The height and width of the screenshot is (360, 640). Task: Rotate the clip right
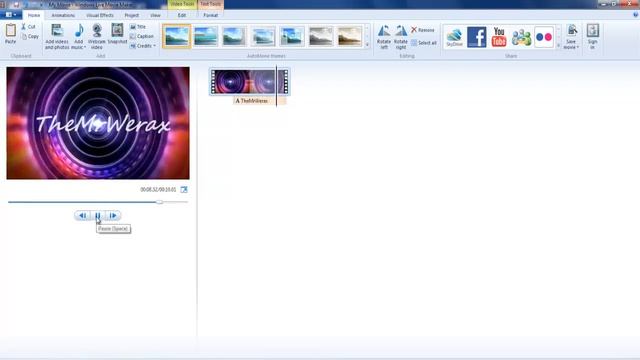click(x=401, y=37)
